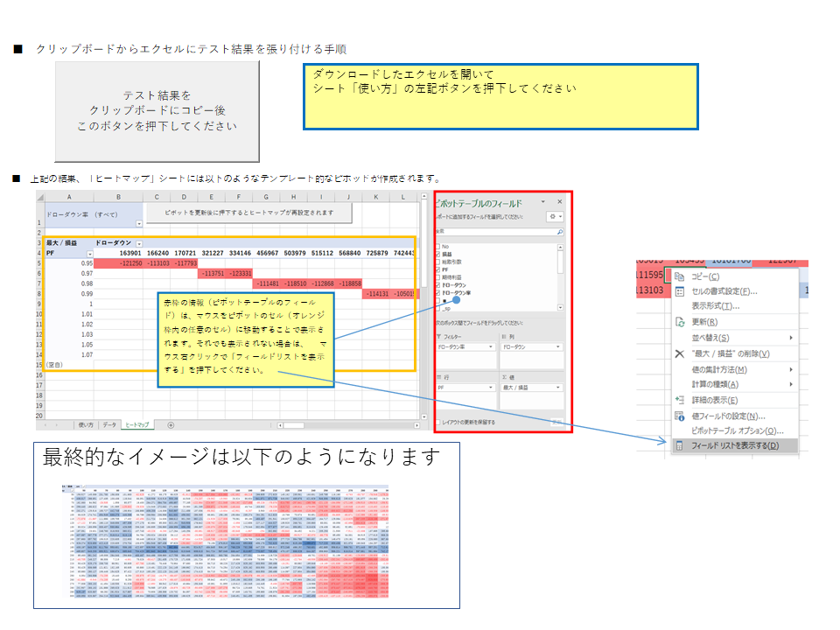Click the format cells icon in context menu
Viewport: 840px width, 630px height.
pos(679,291)
